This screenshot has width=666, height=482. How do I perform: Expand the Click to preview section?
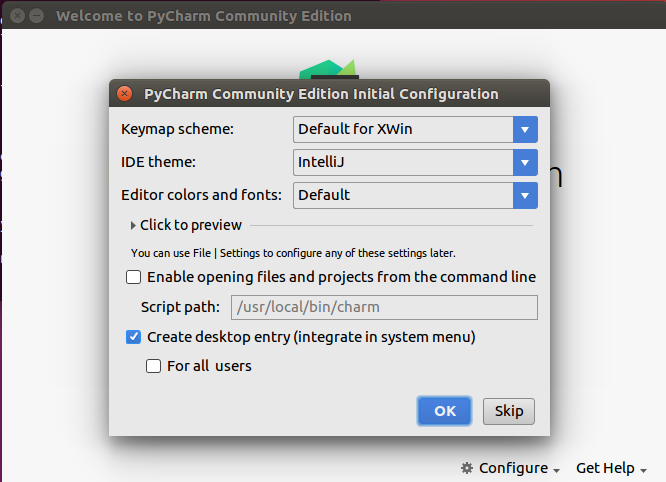[186, 225]
